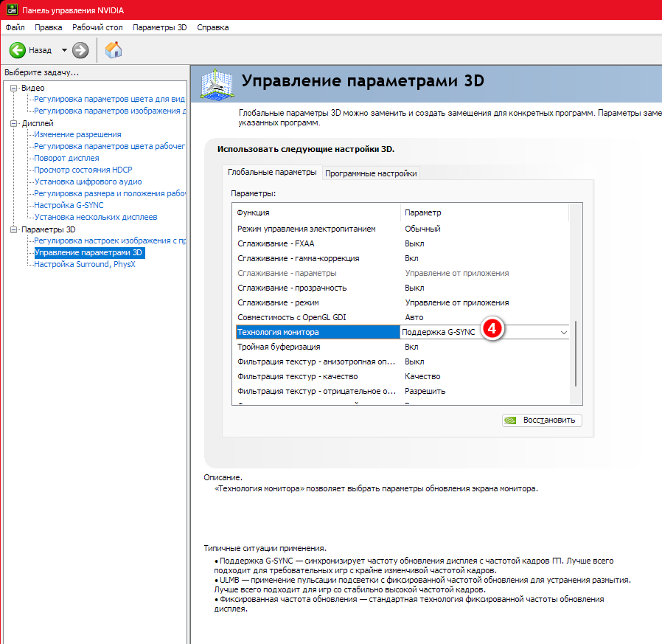662x644 pixels.
Task: Collapse the Параметры 3D tree node
Action: click(x=14, y=229)
